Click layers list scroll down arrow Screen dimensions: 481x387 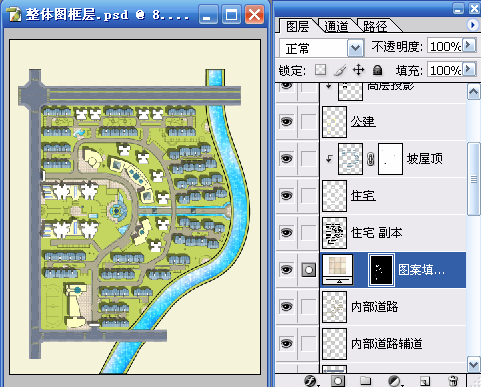(474, 364)
